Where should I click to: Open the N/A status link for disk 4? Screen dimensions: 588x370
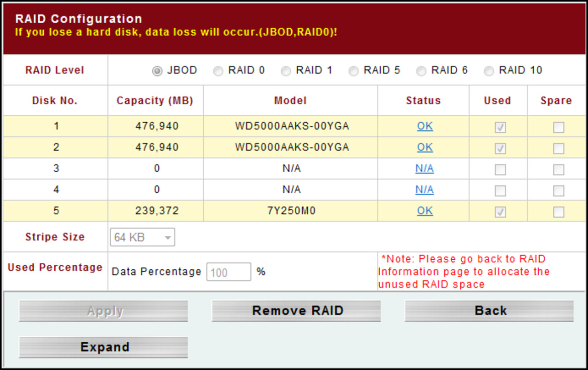click(x=425, y=190)
